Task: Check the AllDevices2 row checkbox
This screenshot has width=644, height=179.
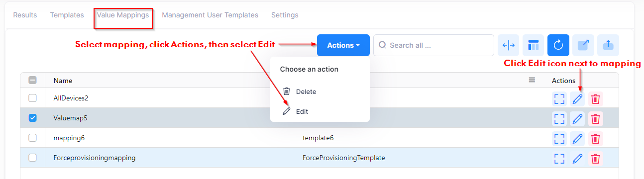Action: [x=33, y=98]
